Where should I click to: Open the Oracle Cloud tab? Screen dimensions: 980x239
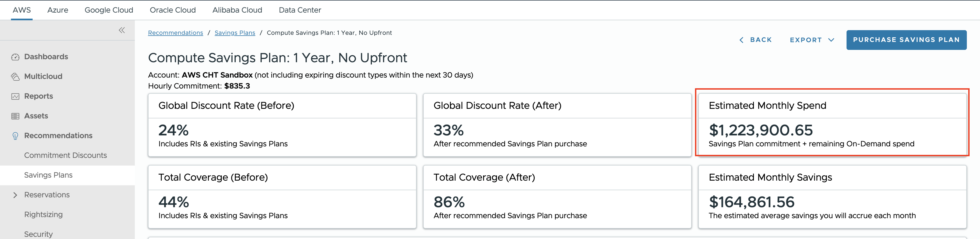(x=173, y=10)
